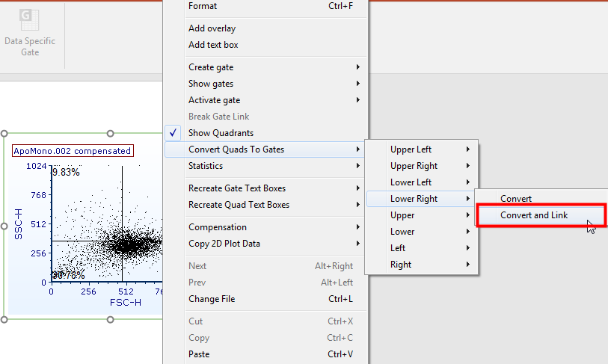The image size is (608, 364).
Task: Click Add overlay in context menu
Action: [212, 28]
